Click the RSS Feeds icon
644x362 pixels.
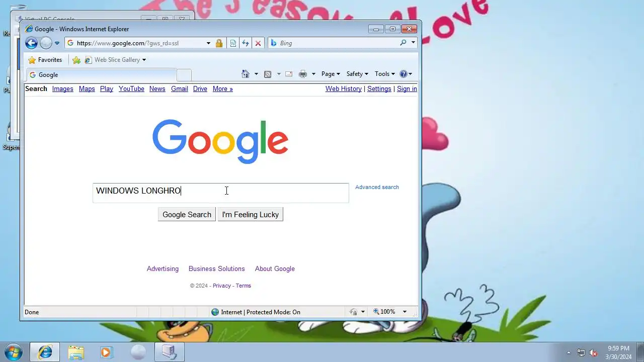click(268, 74)
